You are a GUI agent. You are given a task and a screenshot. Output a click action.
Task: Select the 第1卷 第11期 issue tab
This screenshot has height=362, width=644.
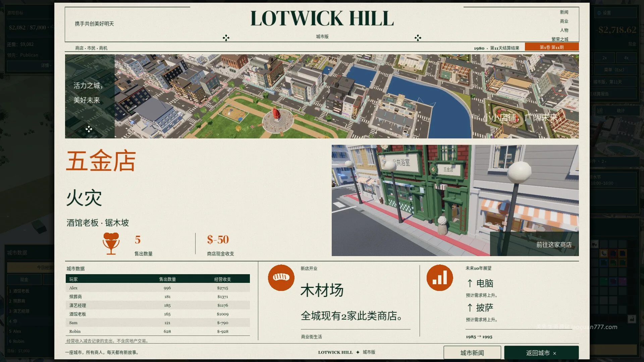[552, 47]
